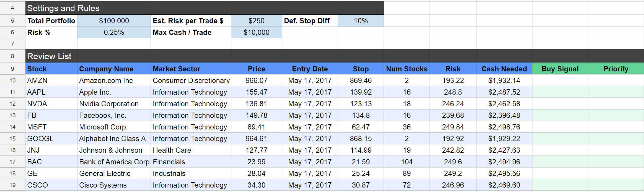Click the Max Cash / Trade label
The width and height of the screenshot is (644, 192).
191,32
